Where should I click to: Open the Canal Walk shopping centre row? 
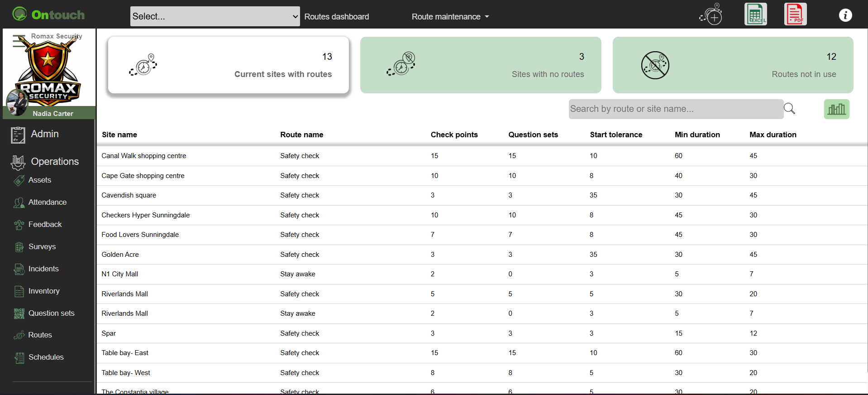pyautogui.click(x=143, y=156)
